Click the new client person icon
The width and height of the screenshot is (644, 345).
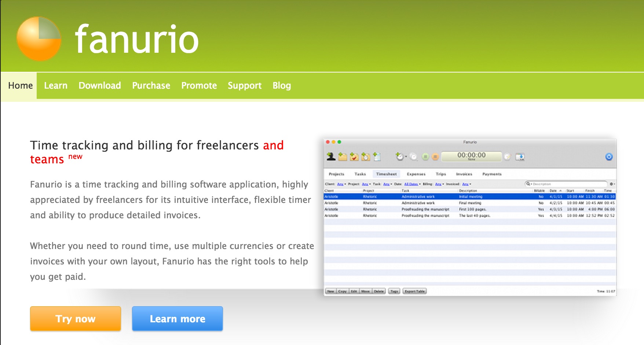331,157
